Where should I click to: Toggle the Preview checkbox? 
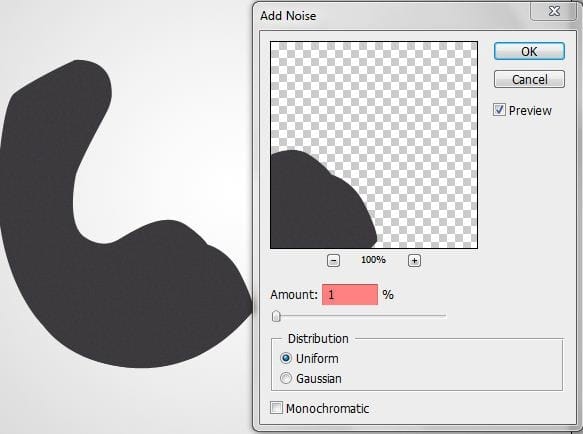click(x=499, y=110)
